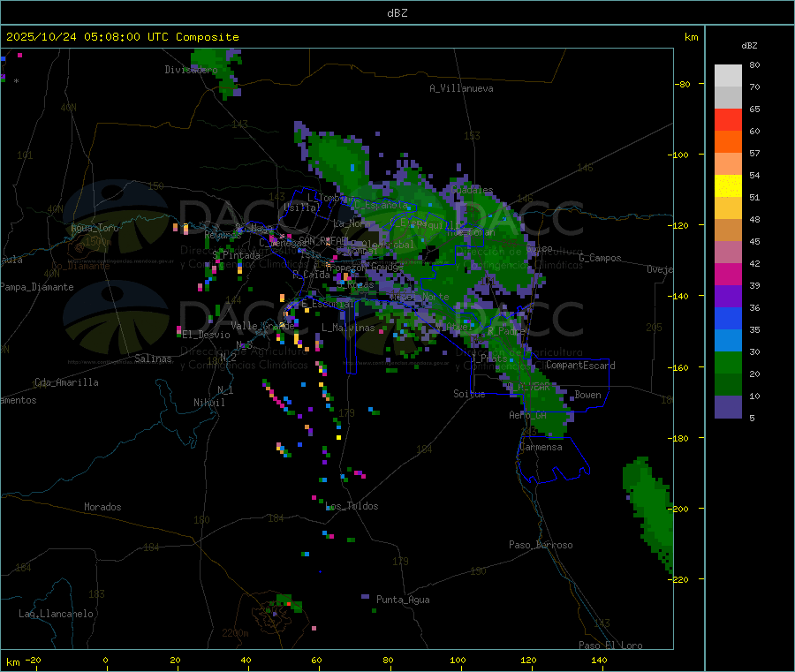The width and height of the screenshot is (795, 672).
Task: Click the yellow 51–54 dBZ legend swatch
Action: (x=728, y=186)
